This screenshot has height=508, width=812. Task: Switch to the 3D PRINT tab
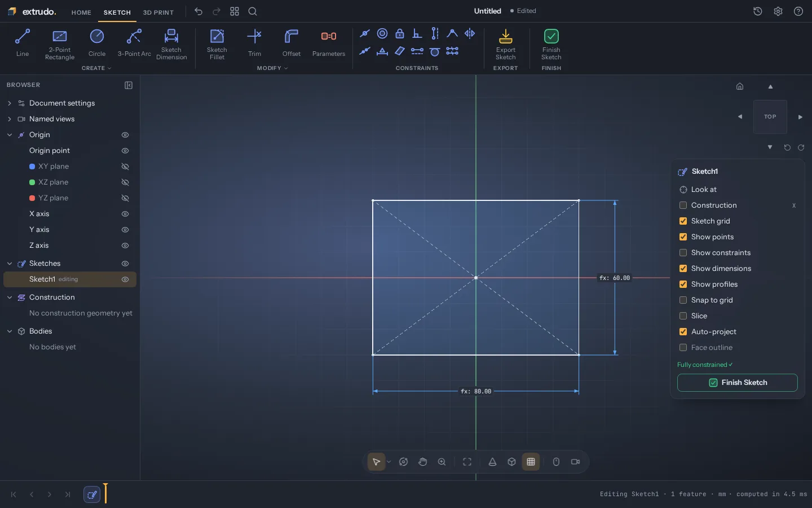click(158, 12)
